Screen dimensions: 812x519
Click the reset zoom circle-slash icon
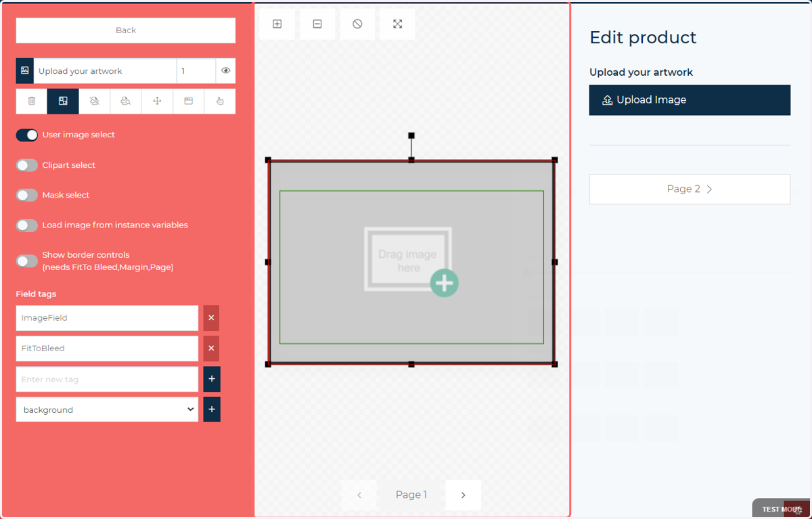tap(357, 24)
